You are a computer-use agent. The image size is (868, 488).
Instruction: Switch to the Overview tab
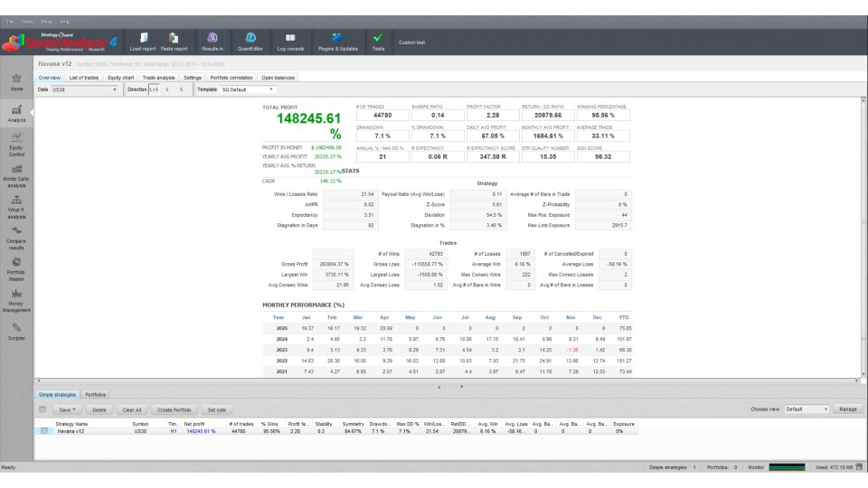pyautogui.click(x=49, y=78)
